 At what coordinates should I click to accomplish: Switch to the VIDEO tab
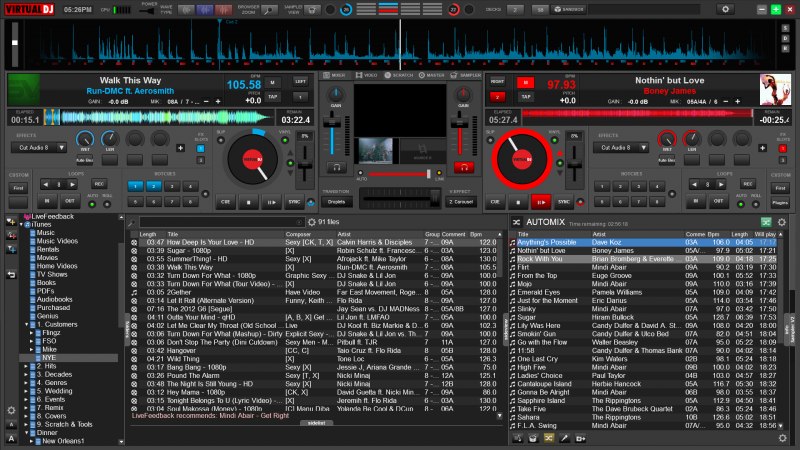point(366,75)
